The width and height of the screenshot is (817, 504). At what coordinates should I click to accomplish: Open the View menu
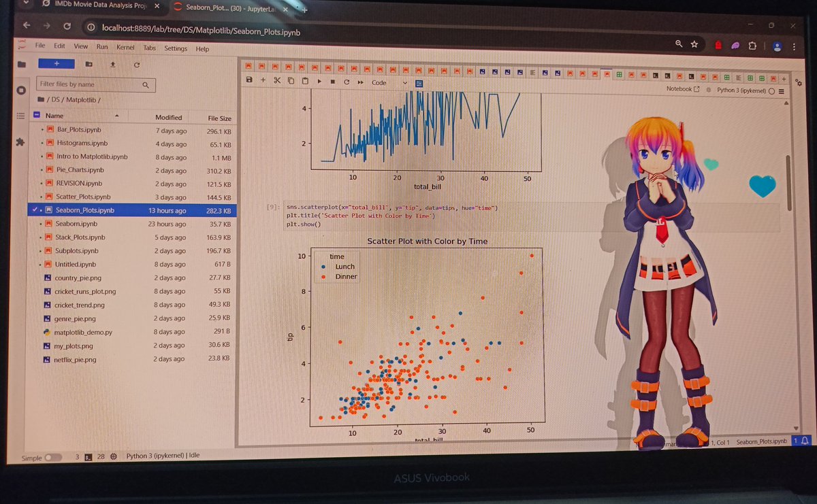click(x=80, y=46)
